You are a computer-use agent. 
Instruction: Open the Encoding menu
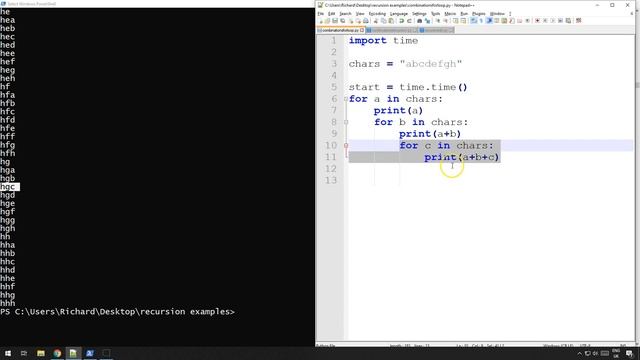tap(377, 13)
